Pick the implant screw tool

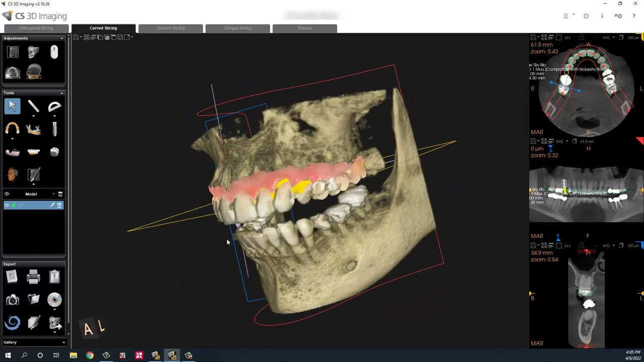tap(54, 129)
